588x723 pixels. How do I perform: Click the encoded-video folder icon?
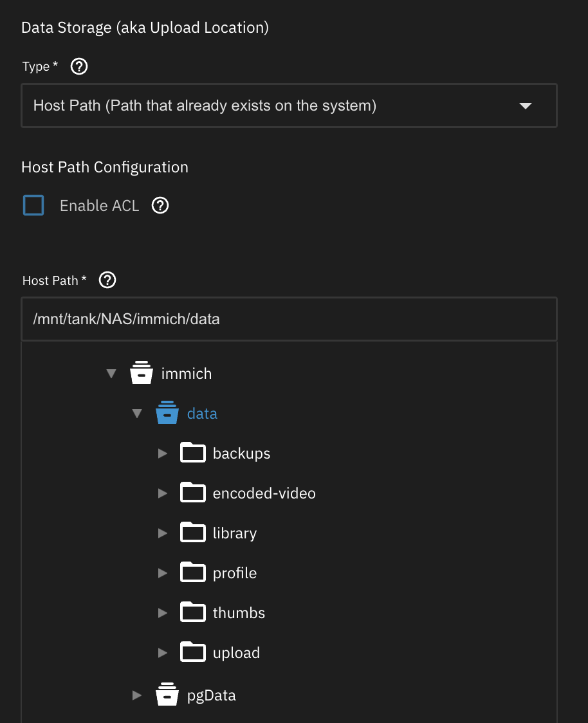click(x=192, y=493)
